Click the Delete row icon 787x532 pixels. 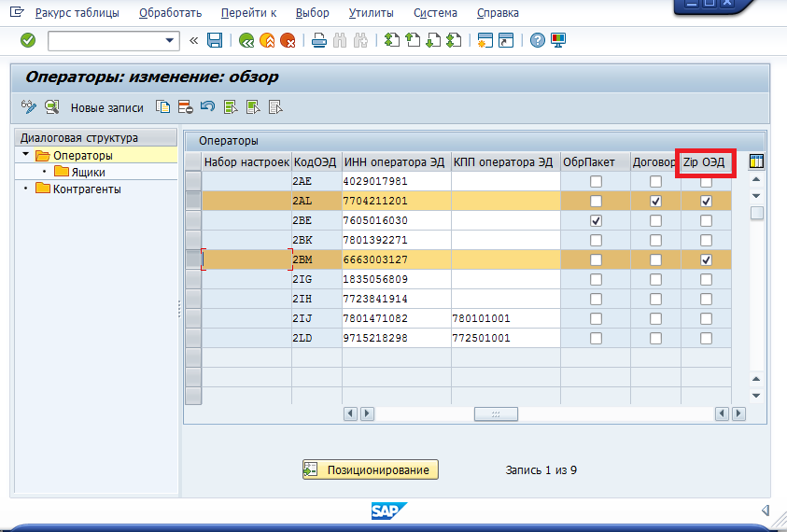tap(185, 107)
